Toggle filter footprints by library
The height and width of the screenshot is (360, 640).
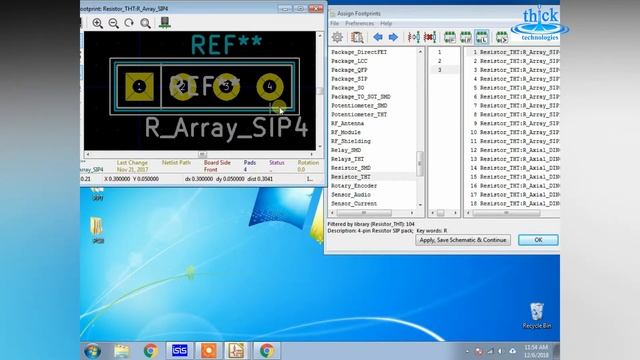pos(482,37)
